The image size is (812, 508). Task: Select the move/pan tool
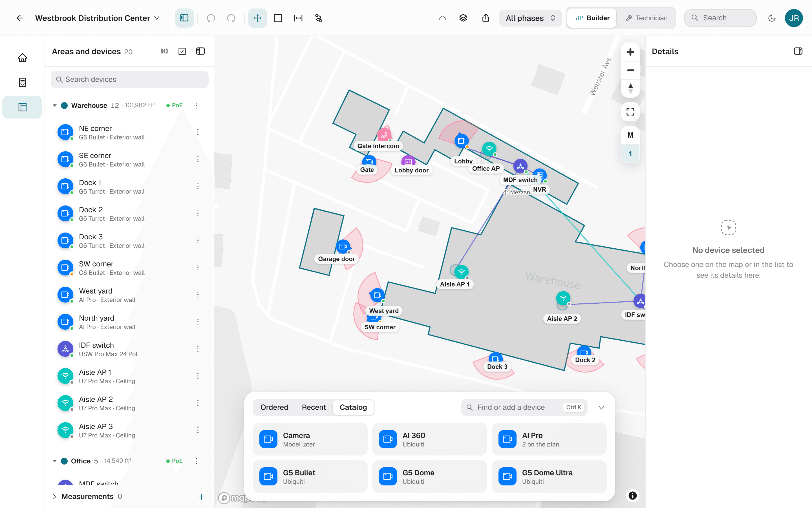pyautogui.click(x=258, y=18)
